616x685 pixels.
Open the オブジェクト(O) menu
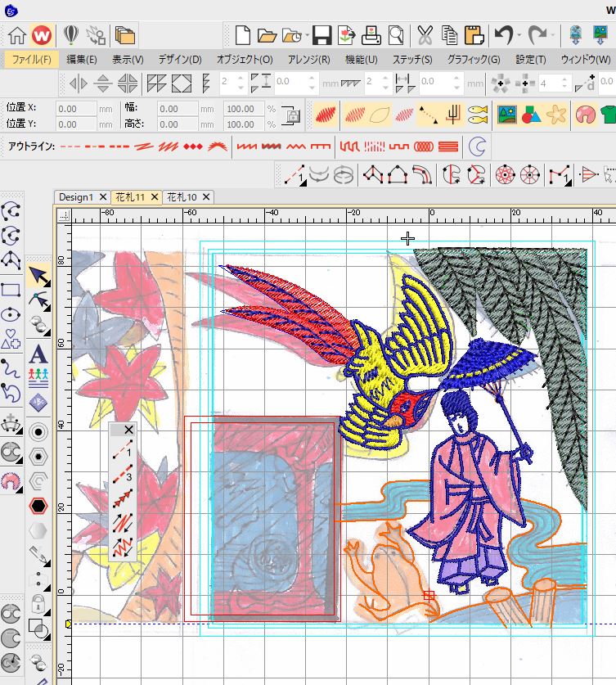click(x=245, y=59)
